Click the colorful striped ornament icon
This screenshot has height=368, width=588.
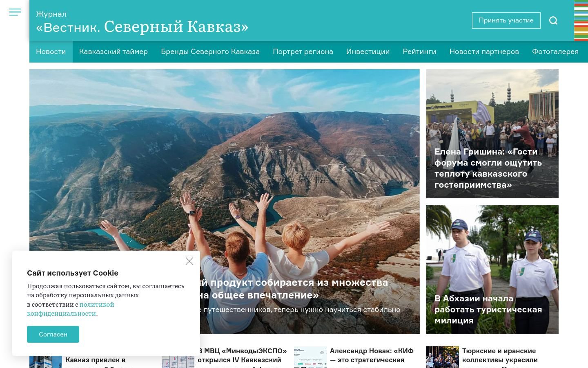point(581,20)
